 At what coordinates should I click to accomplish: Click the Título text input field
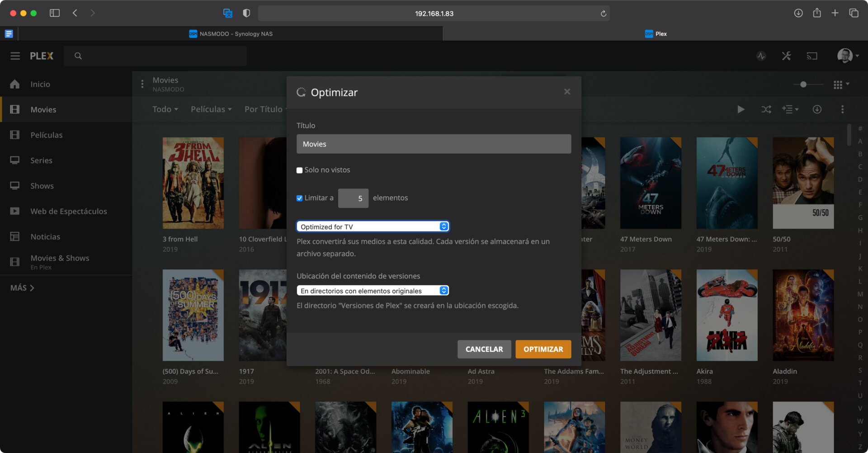click(434, 144)
